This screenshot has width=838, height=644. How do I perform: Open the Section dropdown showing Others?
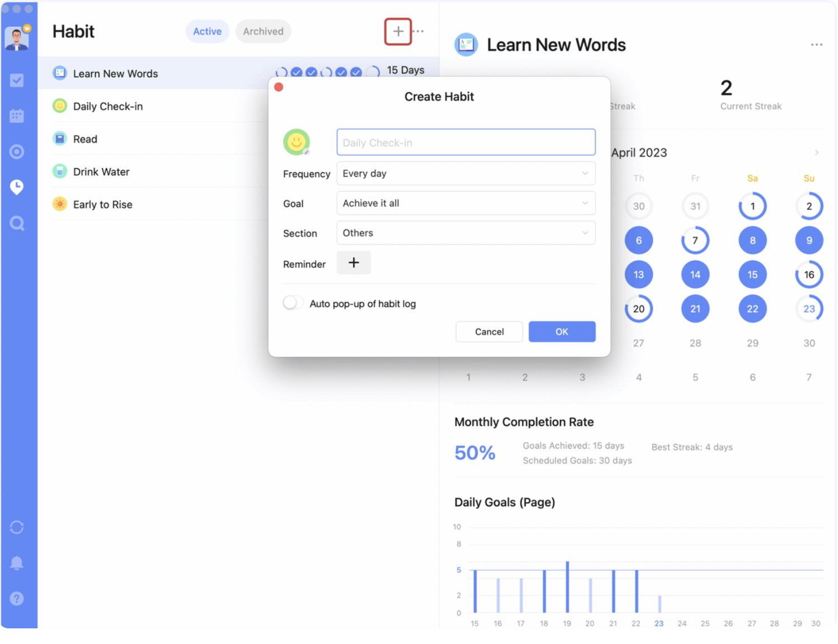click(466, 233)
